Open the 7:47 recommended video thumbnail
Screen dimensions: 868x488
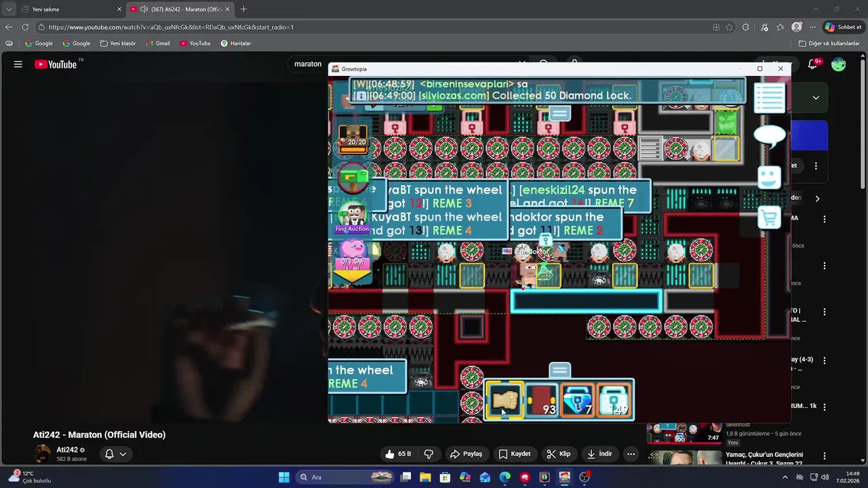coord(684,433)
